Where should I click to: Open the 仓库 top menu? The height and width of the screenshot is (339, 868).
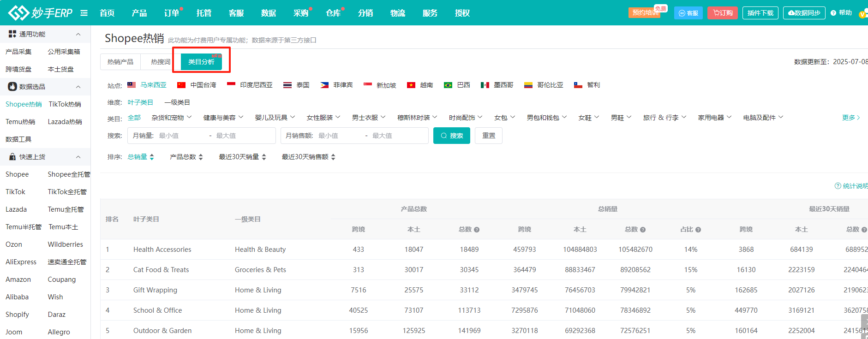coord(333,13)
